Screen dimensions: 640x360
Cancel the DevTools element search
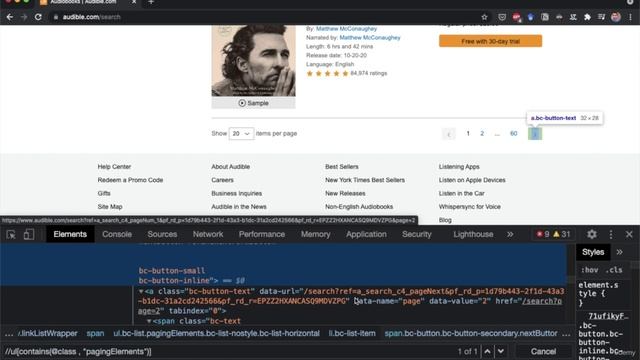click(543, 351)
